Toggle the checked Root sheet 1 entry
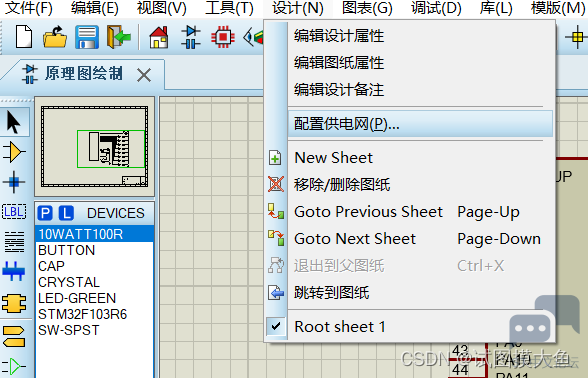The height and width of the screenshot is (378, 588). pos(410,327)
